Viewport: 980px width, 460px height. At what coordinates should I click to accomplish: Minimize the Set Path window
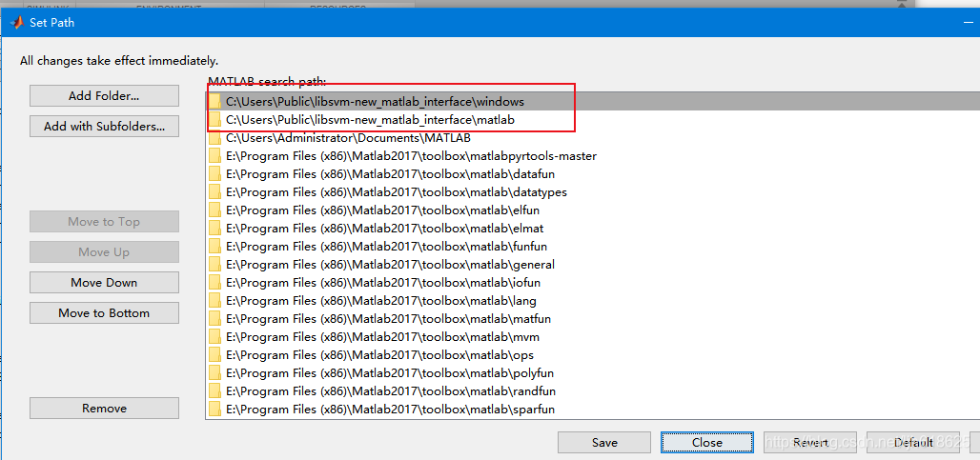click(x=969, y=23)
